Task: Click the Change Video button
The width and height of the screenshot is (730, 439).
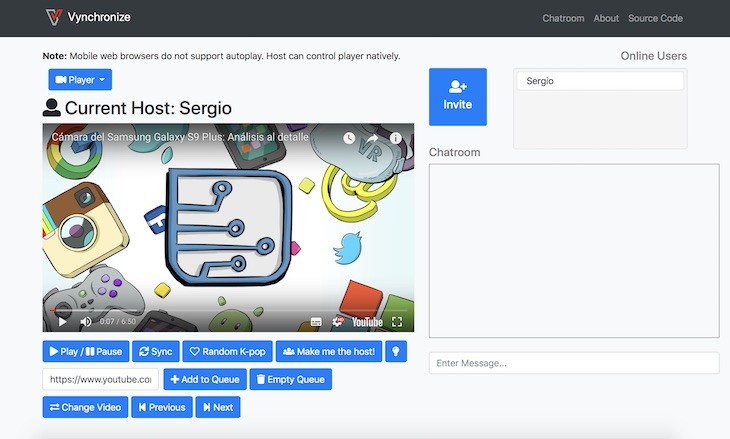Action: click(85, 407)
